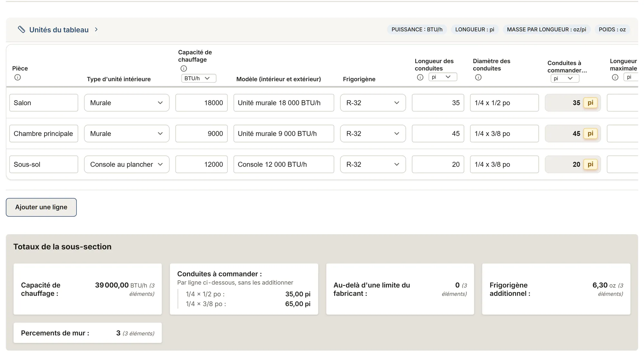Click the ruler icon beside Unités du tableau
644x356 pixels.
click(21, 30)
